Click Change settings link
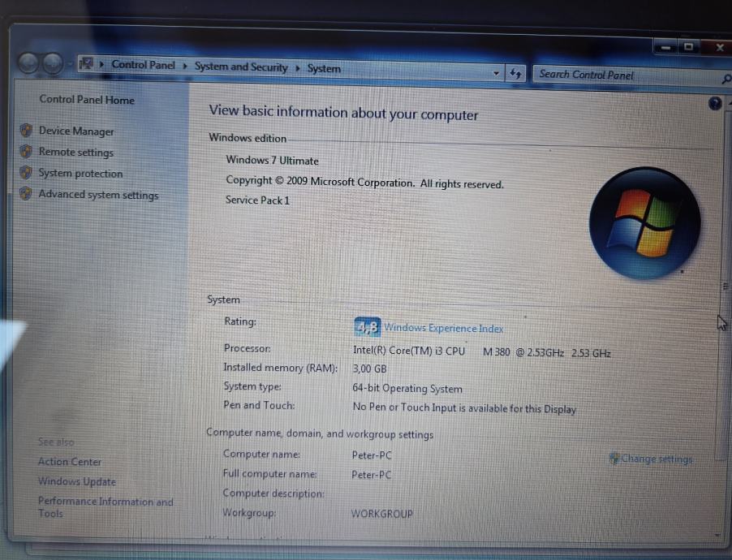 coord(657,459)
